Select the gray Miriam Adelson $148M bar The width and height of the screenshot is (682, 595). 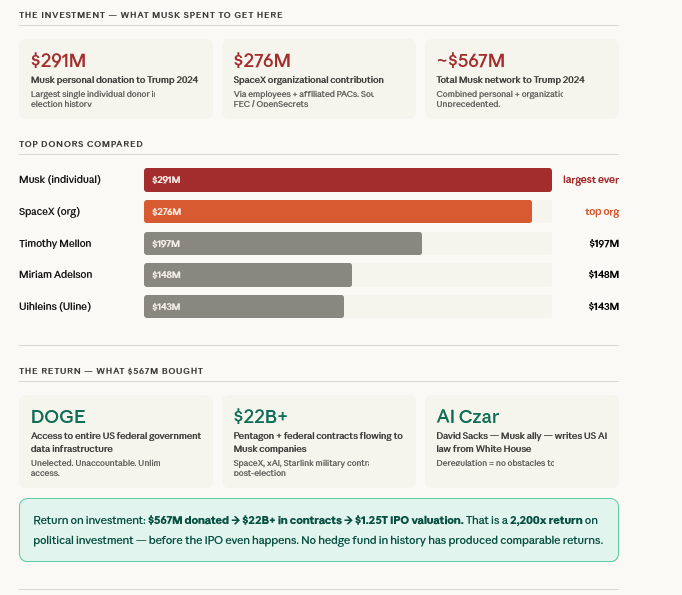pos(248,275)
